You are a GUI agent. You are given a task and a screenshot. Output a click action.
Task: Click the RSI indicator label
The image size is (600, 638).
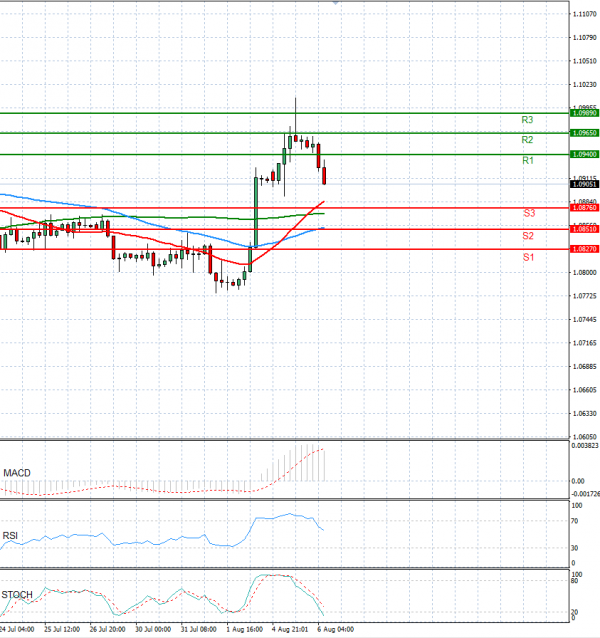tap(10, 535)
